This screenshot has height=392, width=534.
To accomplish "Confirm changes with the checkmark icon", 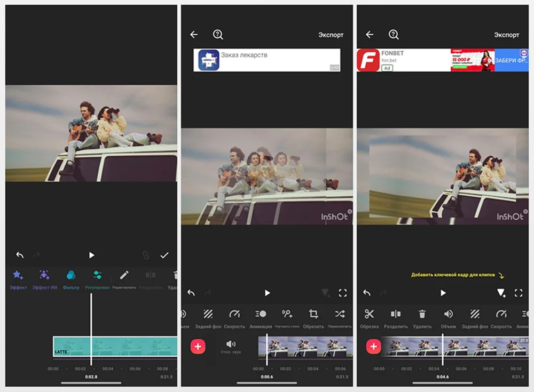I will (x=164, y=255).
